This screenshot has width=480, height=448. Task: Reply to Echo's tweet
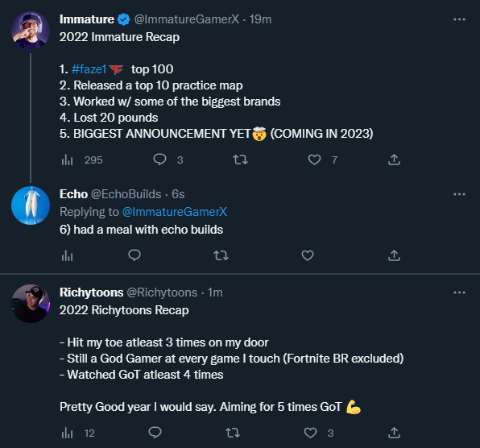point(134,255)
